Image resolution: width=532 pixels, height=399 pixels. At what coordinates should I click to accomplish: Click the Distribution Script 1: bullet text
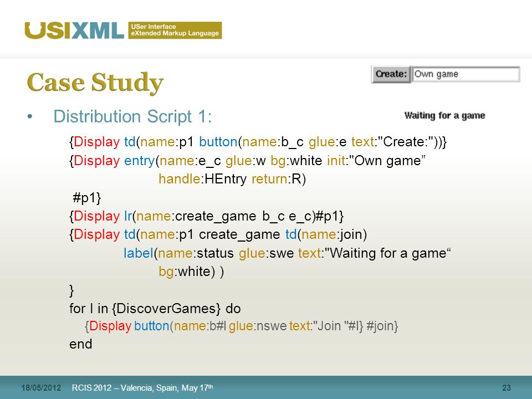pos(132,116)
